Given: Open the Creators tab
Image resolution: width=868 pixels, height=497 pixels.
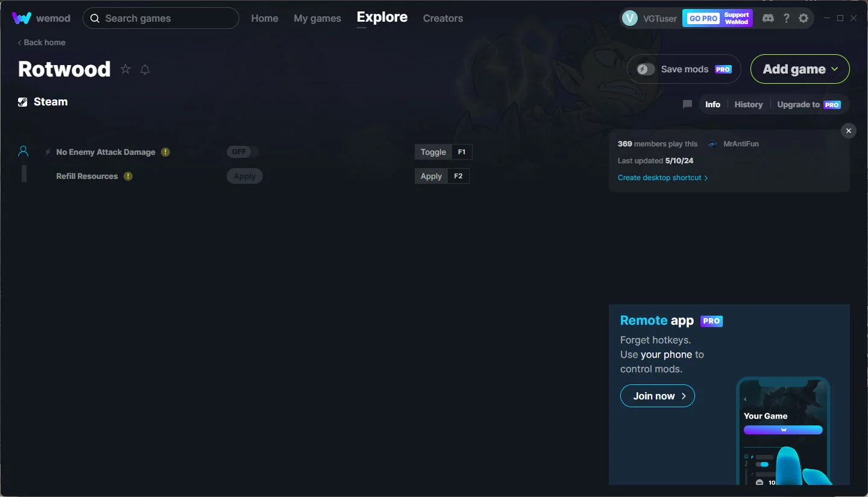Looking at the screenshot, I should coord(443,18).
